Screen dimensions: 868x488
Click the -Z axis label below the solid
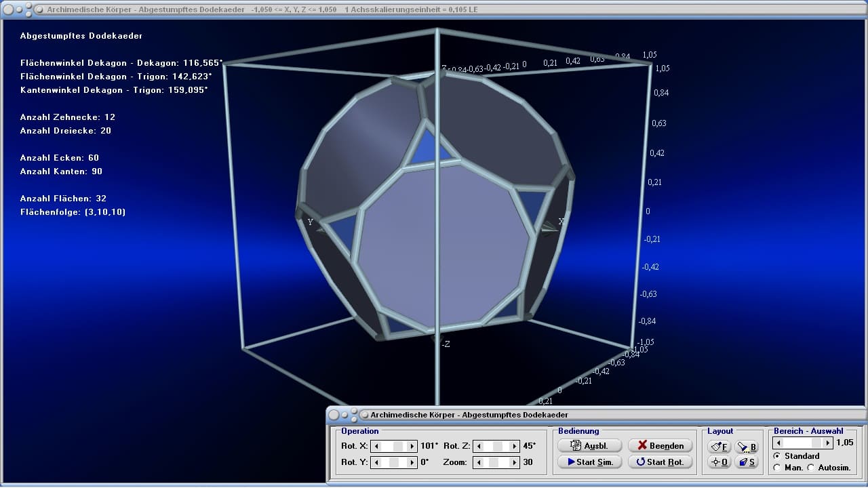[x=446, y=344]
